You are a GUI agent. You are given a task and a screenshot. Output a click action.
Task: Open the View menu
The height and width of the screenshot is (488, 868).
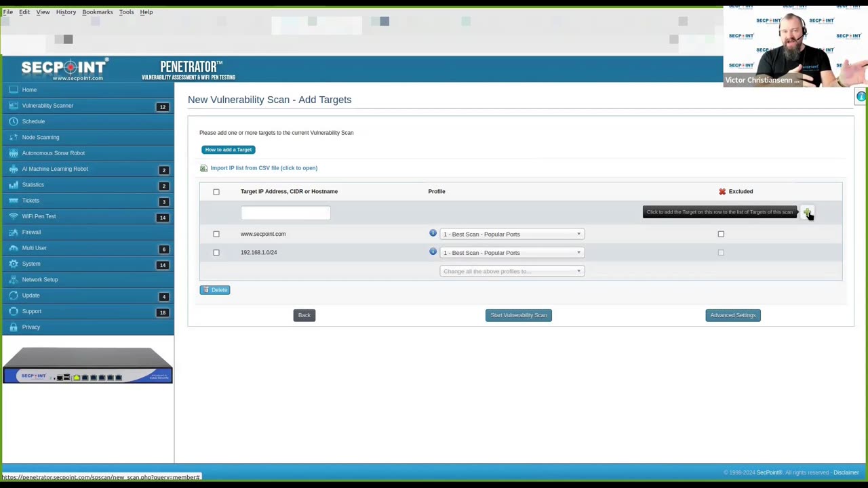(x=43, y=12)
